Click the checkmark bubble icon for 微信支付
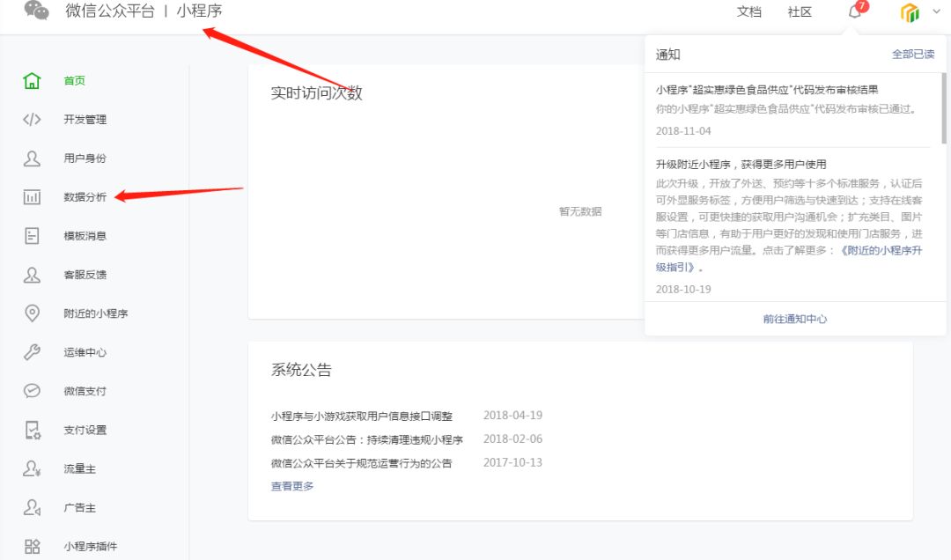The height and width of the screenshot is (560, 951). tap(32, 391)
